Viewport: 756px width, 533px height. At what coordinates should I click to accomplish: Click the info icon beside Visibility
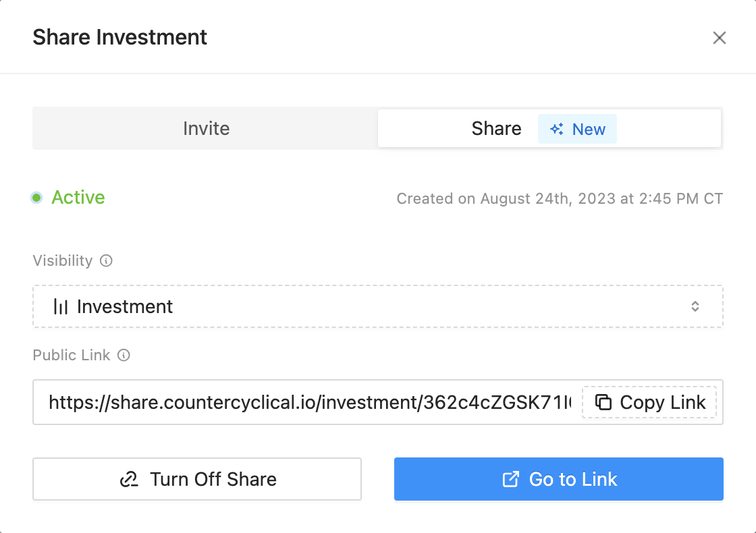click(106, 260)
